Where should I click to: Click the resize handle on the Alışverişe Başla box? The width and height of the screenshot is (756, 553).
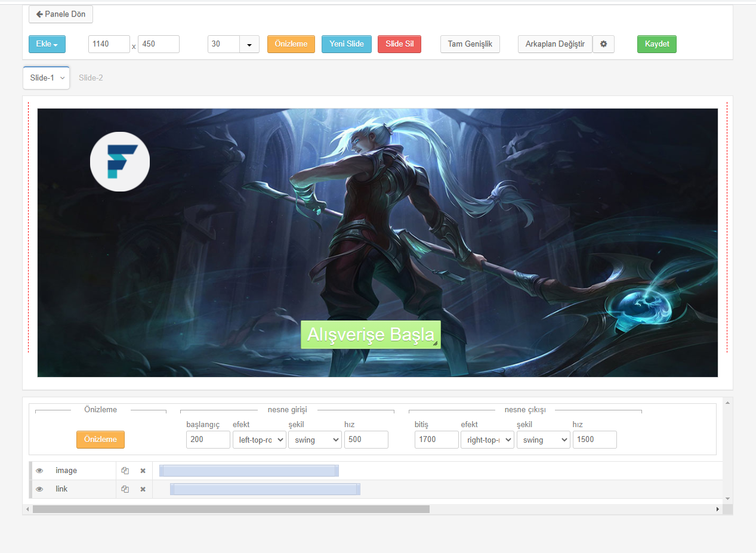435,344
